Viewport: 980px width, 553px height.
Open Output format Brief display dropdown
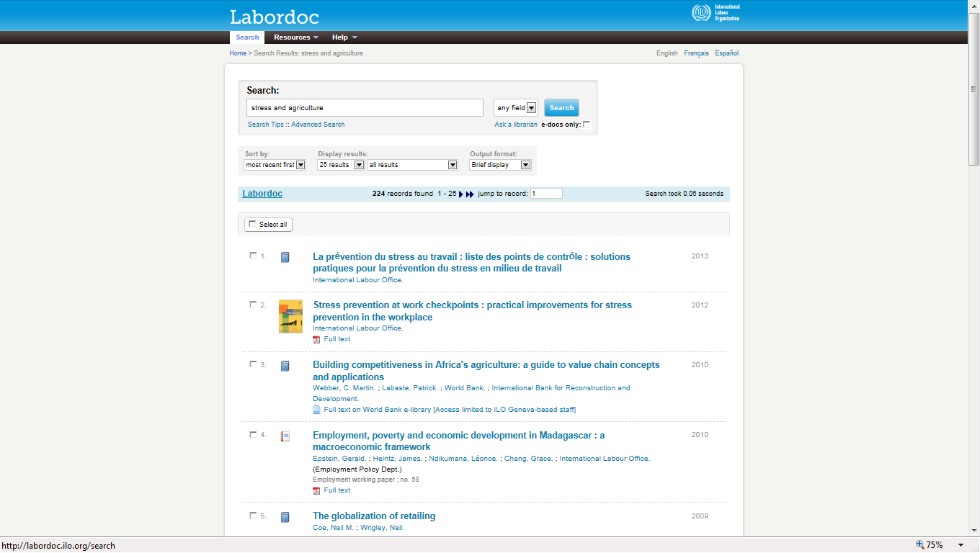[x=500, y=165]
